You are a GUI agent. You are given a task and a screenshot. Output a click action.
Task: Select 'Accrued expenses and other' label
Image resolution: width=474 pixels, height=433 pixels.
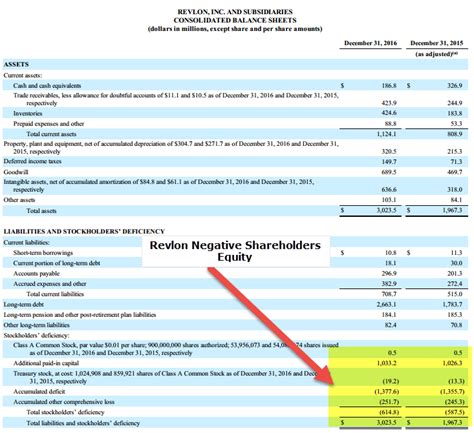point(50,284)
